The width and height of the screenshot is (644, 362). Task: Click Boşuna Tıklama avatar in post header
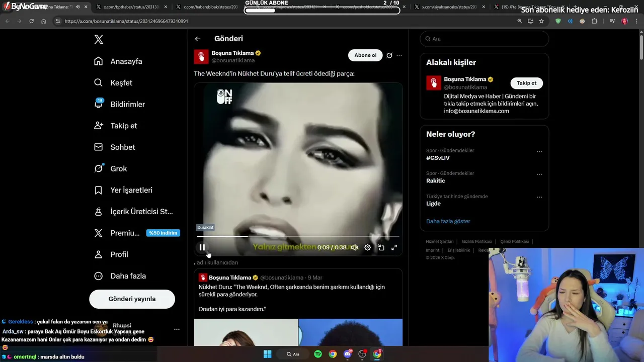(x=201, y=56)
